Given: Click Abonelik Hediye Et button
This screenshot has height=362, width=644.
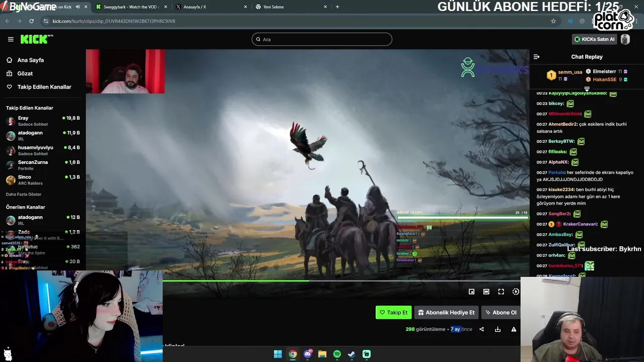Looking at the screenshot, I should coord(446,313).
